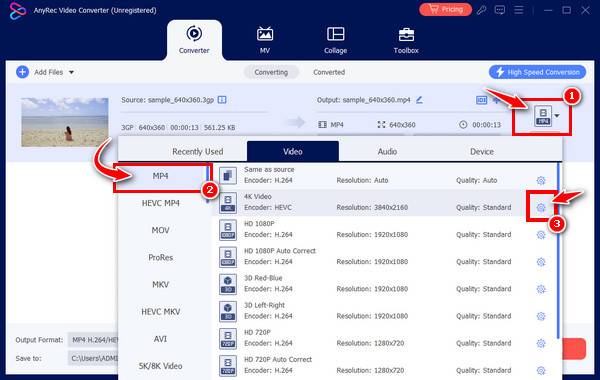This screenshot has width=600, height=380.
Task: Open settings gear for HD 1080P Auto Correct
Action: coord(541,262)
